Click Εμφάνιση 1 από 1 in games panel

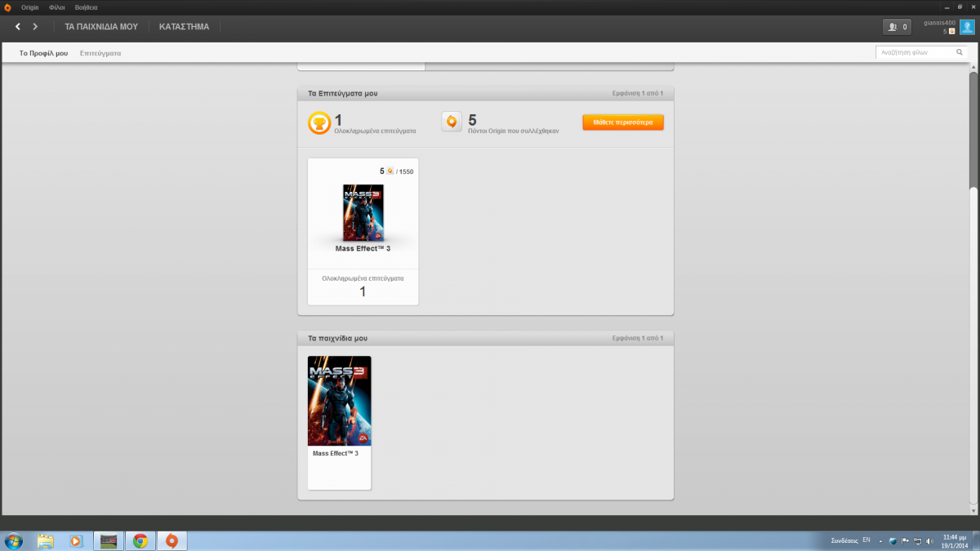click(x=638, y=337)
